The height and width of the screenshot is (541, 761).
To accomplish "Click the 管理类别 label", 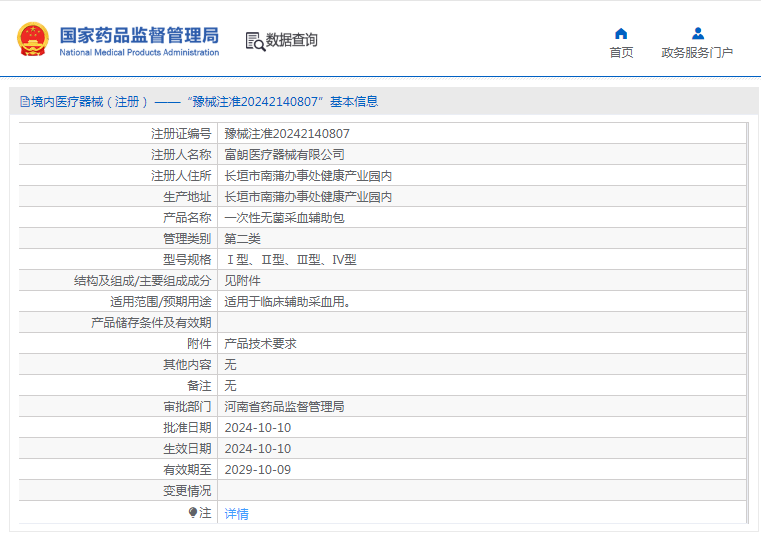I will pyautogui.click(x=187, y=239).
